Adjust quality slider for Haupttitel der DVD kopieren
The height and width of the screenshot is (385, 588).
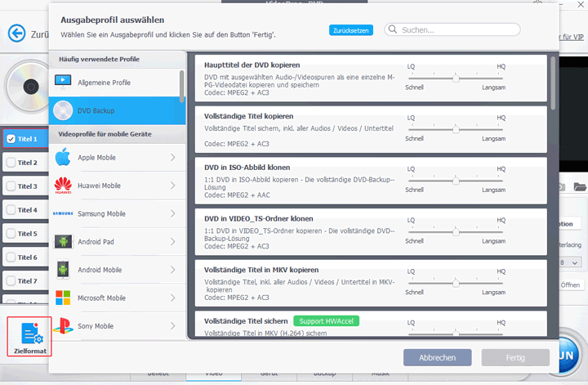point(456,78)
